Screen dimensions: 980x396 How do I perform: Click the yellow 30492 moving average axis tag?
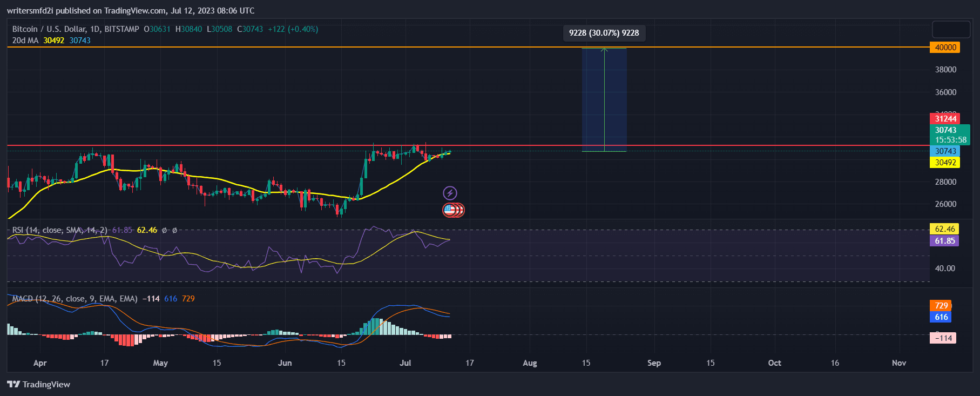tap(945, 163)
